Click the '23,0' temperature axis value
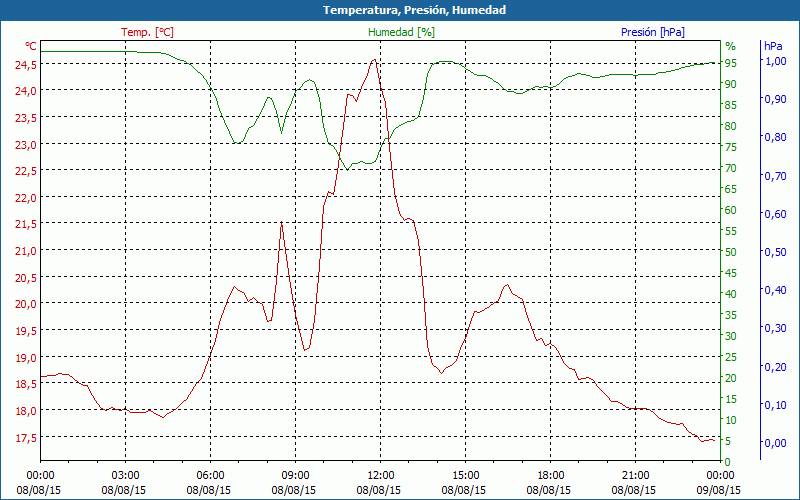800x500 pixels. point(26,145)
